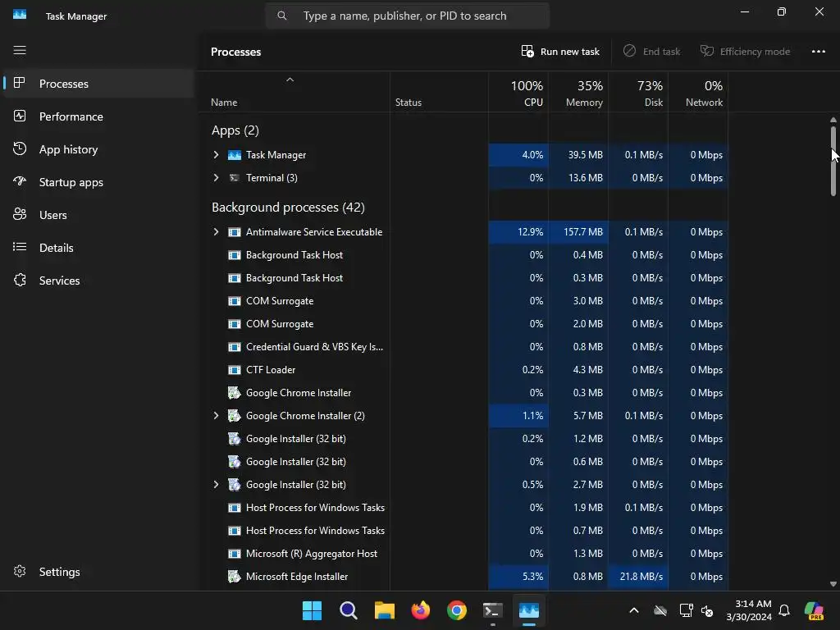The height and width of the screenshot is (630, 840).
Task: Click the scrollbar up arrow
Action: (833, 120)
